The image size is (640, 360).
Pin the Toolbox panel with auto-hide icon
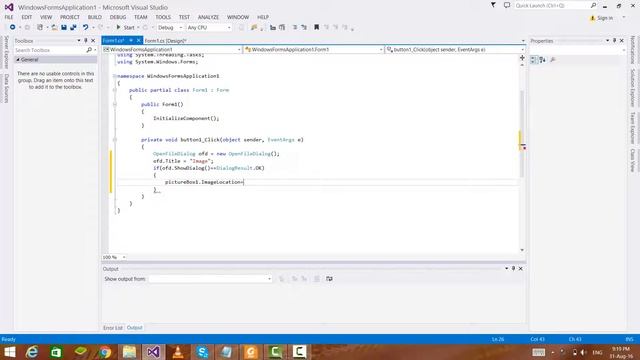(86, 41)
